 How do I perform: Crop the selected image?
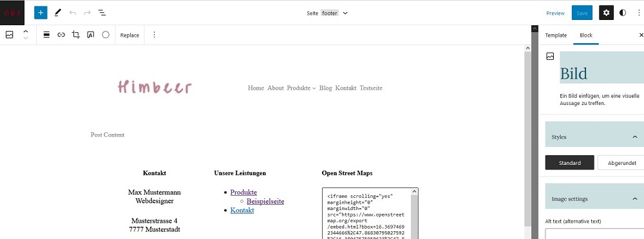coord(76,35)
